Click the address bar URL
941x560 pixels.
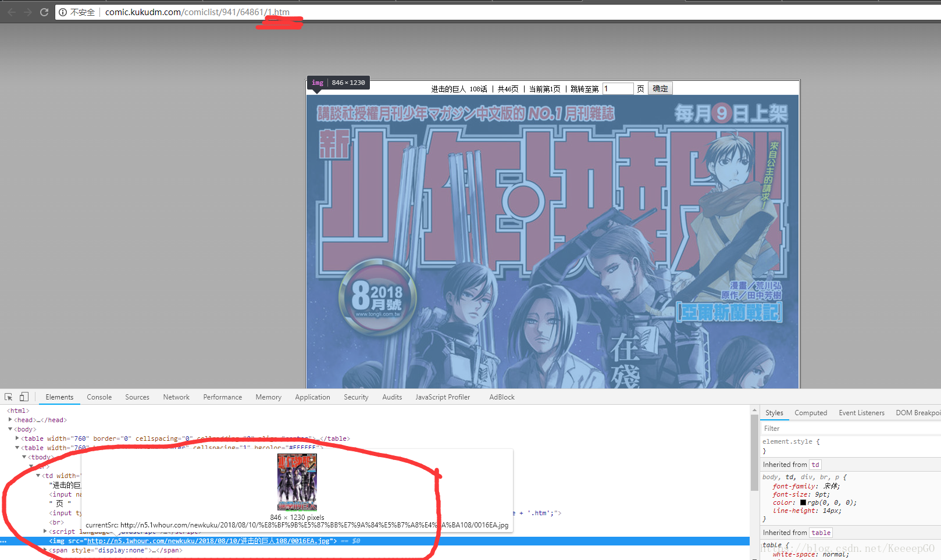click(x=197, y=12)
